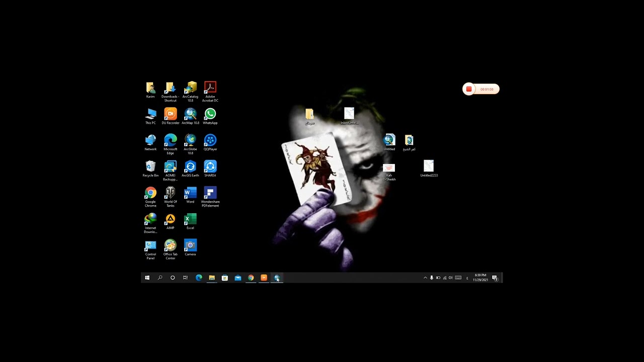Image resolution: width=644 pixels, height=362 pixels.
Task: Select the Wondershare PDFelement desktop icon
Action: click(x=210, y=197)
